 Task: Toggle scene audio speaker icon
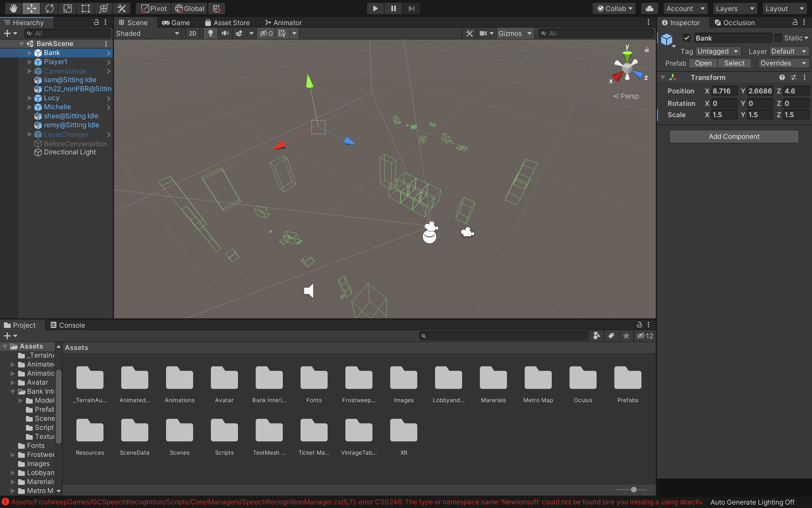tap(225, 33)
